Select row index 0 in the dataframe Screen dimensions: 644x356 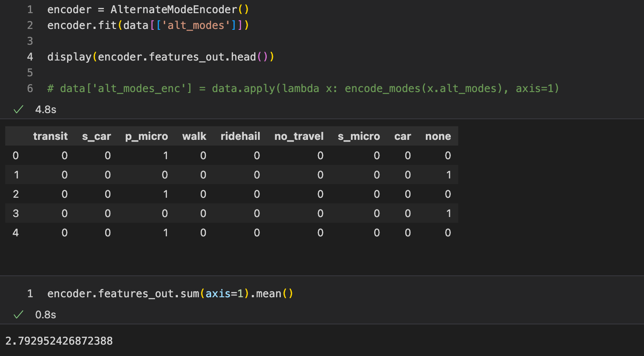coord(16,155)
